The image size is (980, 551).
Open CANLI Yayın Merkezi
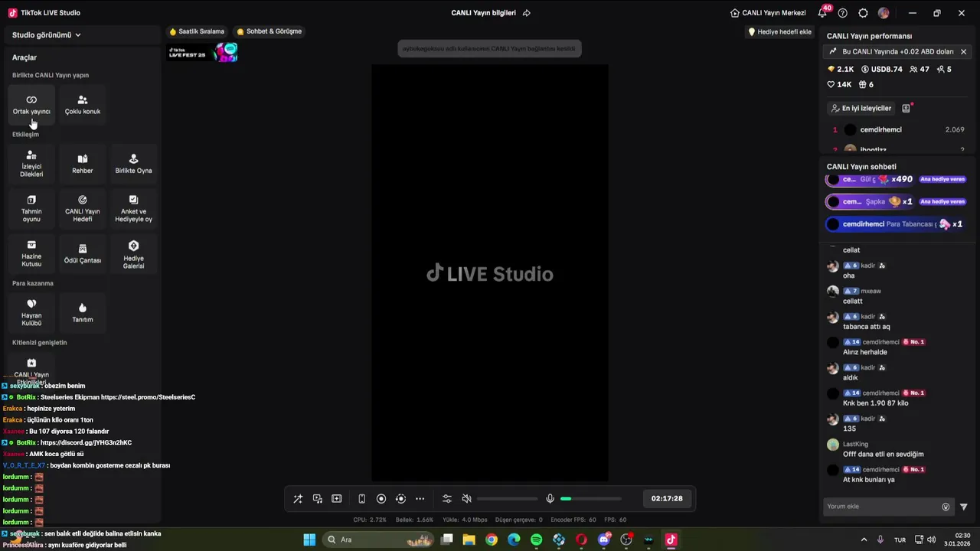[768, 13]
